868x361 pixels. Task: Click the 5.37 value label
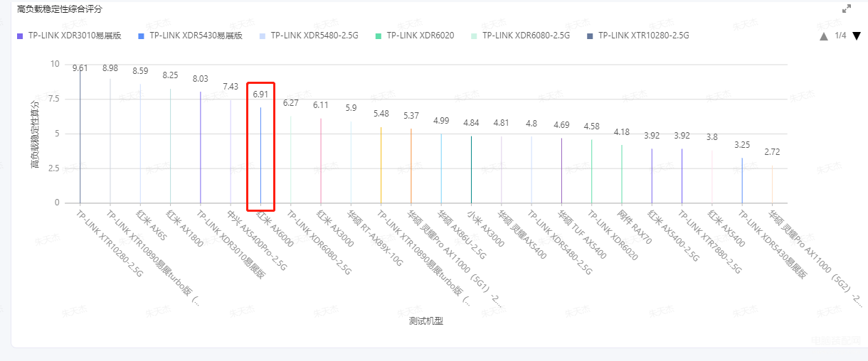[411, 116]
